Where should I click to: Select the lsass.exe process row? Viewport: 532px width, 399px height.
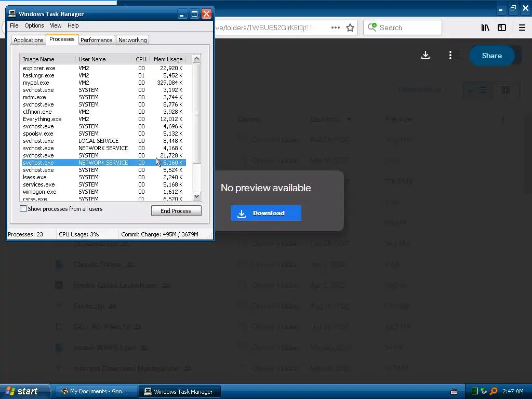pyautogui.click(x=104, y=177)
